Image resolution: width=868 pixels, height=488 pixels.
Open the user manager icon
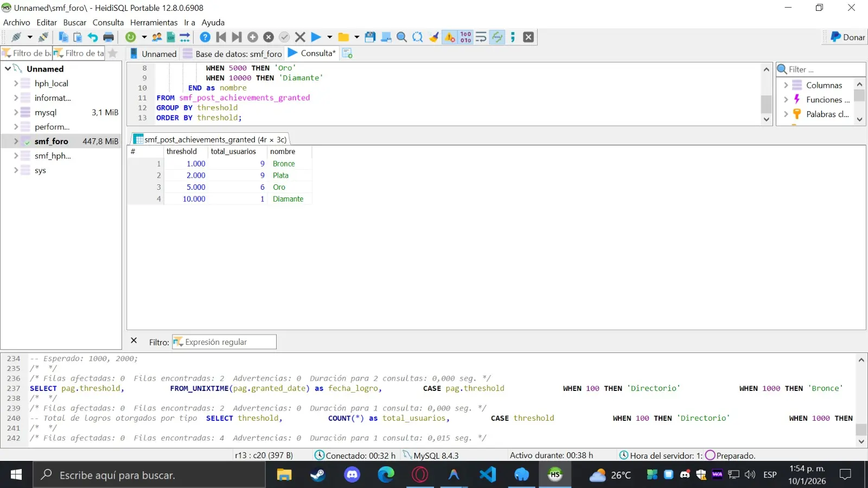click(x=157, y=37)
